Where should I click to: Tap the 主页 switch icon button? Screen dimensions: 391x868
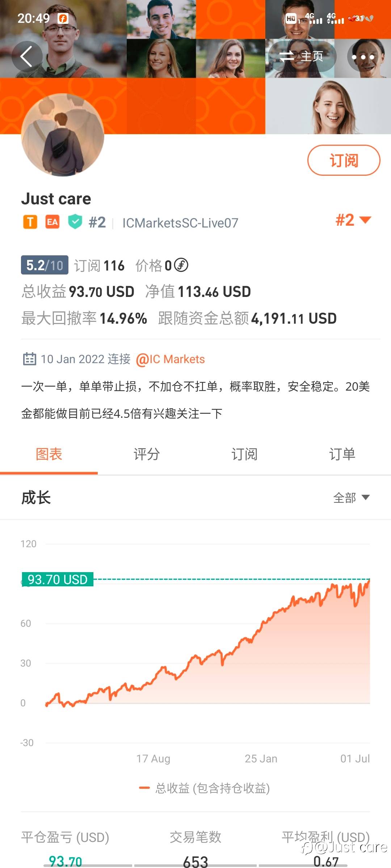(x=301, y=56)
